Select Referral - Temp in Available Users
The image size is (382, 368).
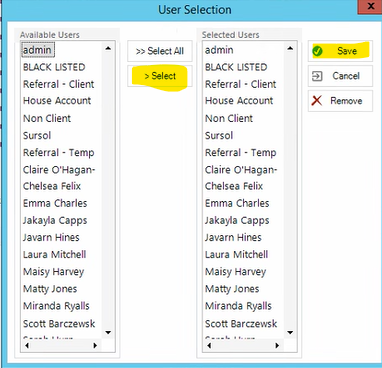(58, 153)
